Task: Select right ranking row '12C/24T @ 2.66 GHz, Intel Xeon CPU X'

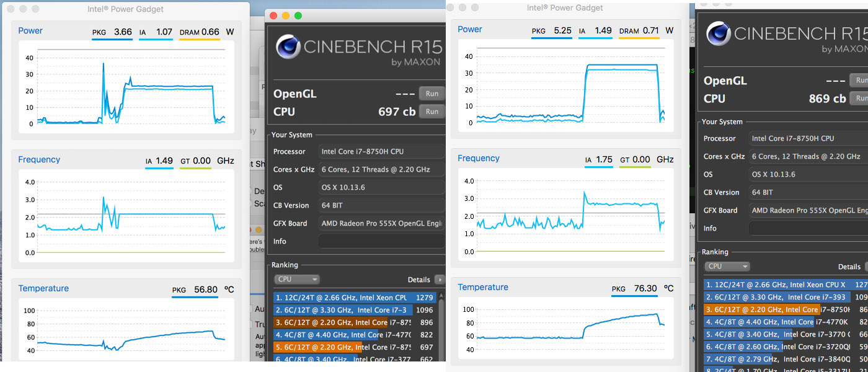Action: click(x=786, y=285)
